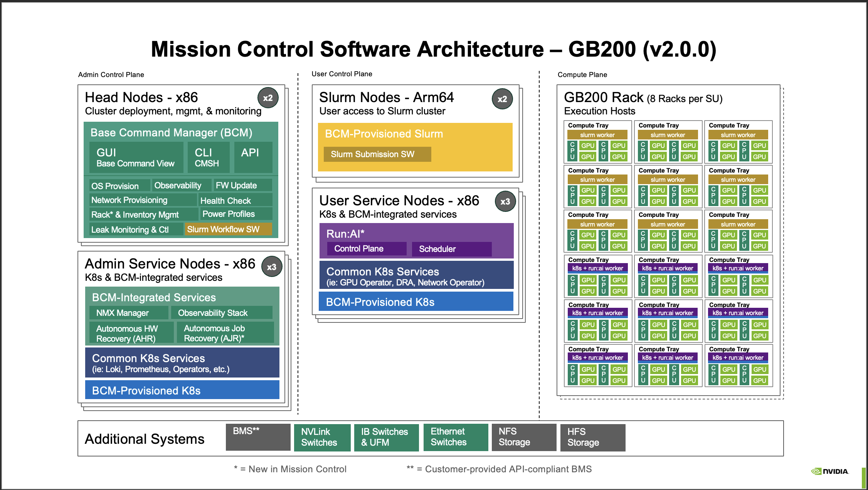868x490 pixels.
Task: Select the GUI Base Command View box
Action: 136,158
